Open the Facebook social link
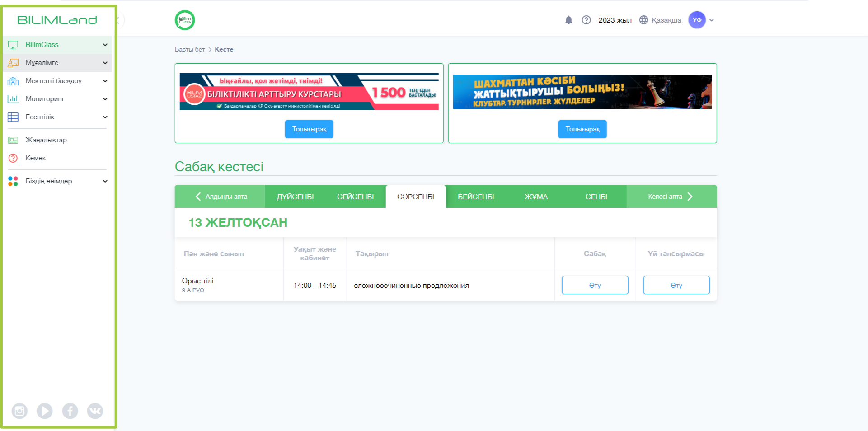 (70, 411)
